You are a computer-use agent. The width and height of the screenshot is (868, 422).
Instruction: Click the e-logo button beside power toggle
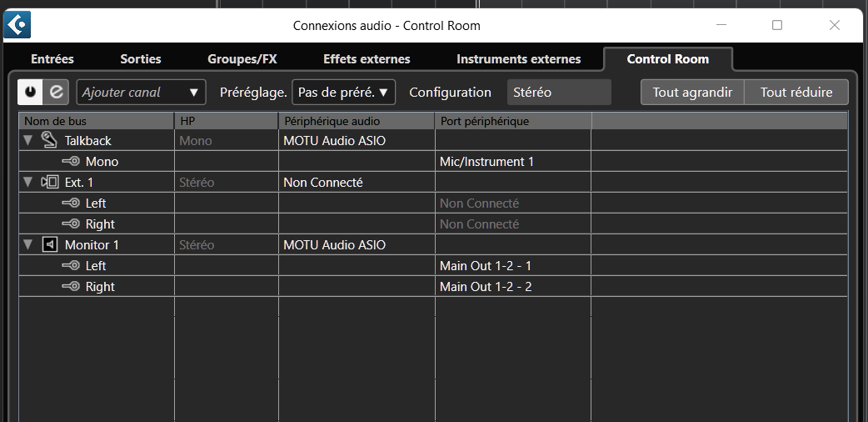(x=57, y=92)
